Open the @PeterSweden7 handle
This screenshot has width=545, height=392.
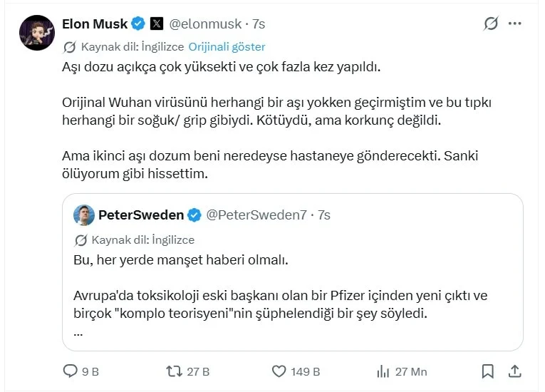point(256,215)
